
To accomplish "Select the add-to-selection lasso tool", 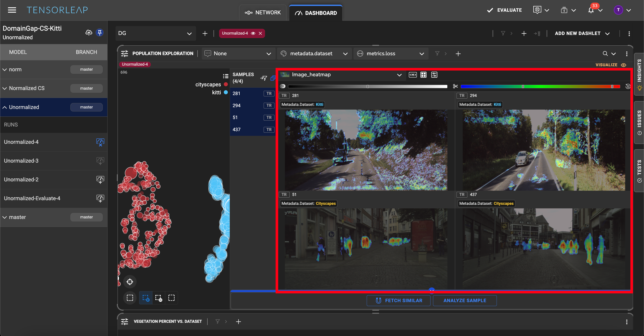I will coord(146,298).
